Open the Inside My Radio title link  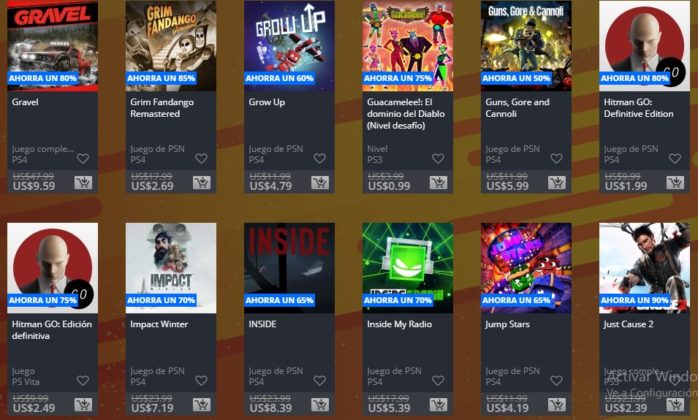pyautogui.click(x=399, y=324)
